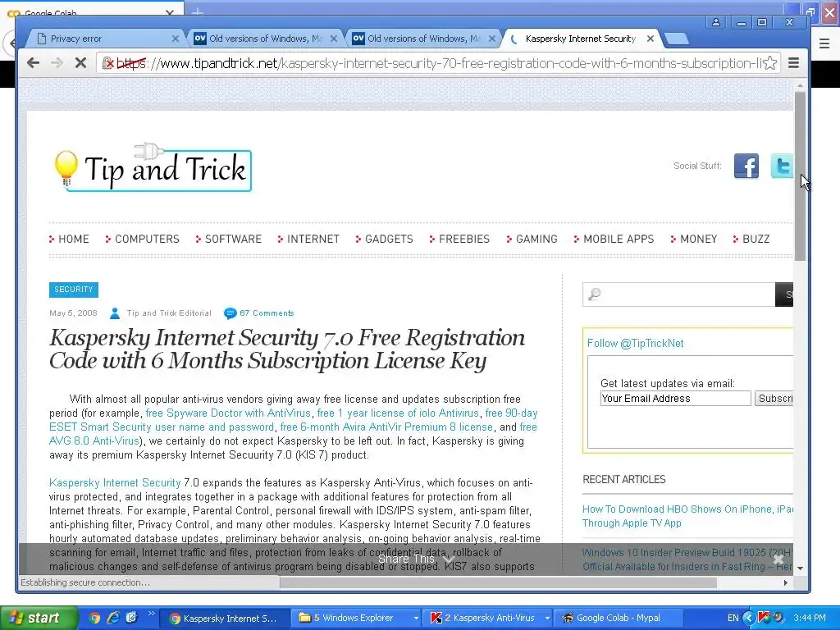The width and height of the screenshot is (840, 630).
Task: Click the comments speech bubble icon
Action: point(230,313)
